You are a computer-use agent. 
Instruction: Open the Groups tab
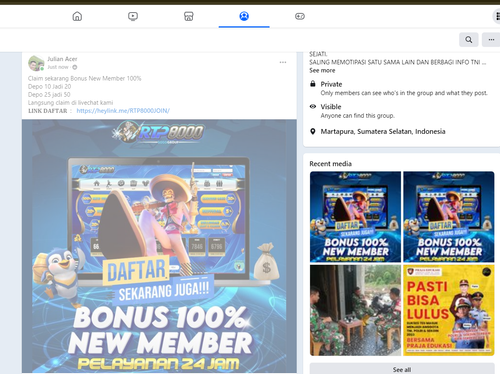(x=244, y=16)
